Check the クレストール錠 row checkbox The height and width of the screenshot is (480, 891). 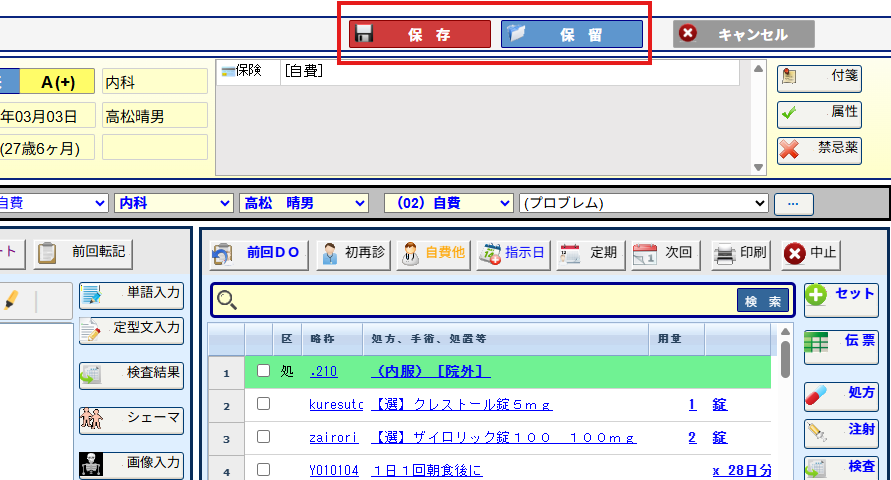(264, 404)
